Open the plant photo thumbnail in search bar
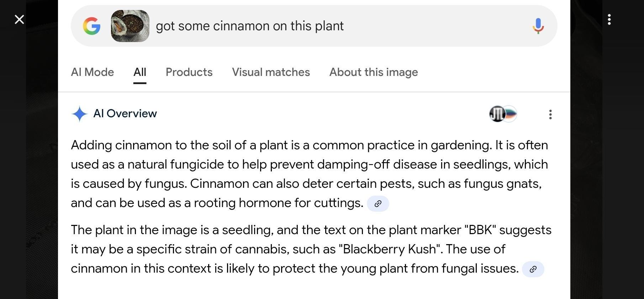This screenshot has width=644, height=299. point(130,26)
